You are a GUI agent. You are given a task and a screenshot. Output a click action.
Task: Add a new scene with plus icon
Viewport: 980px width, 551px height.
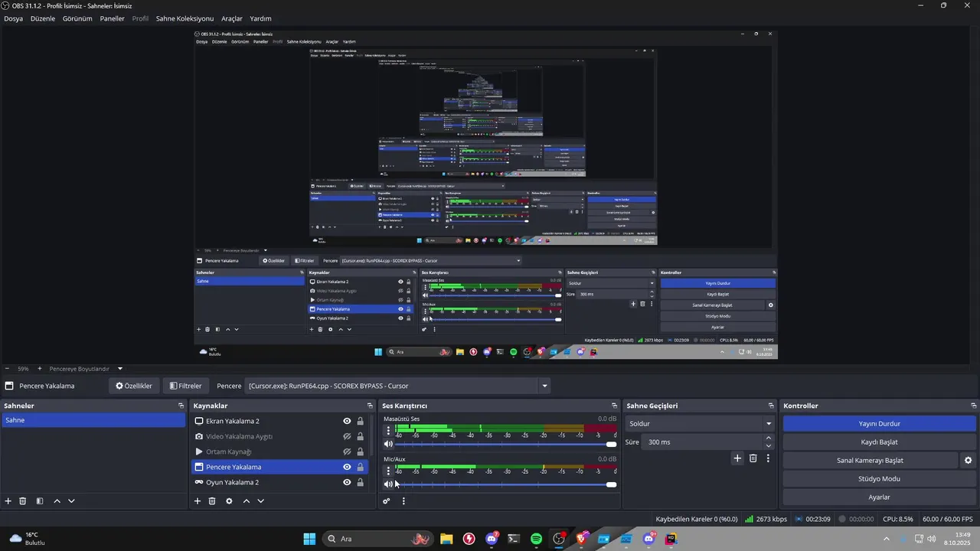coord(8,501)
